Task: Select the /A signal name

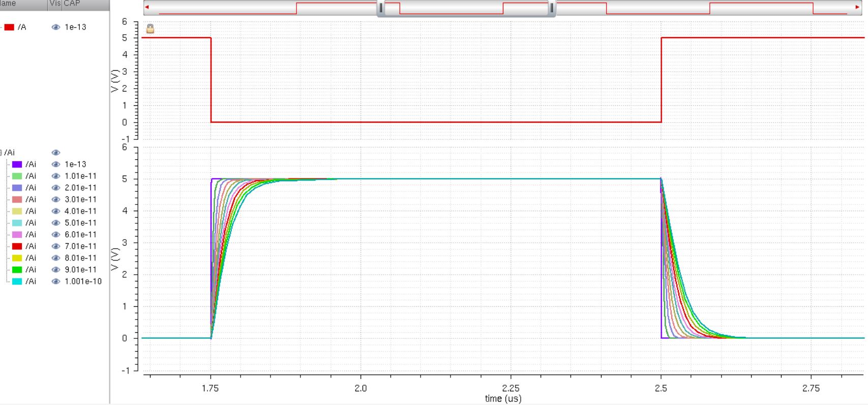Action: click(x=22, y=27)
